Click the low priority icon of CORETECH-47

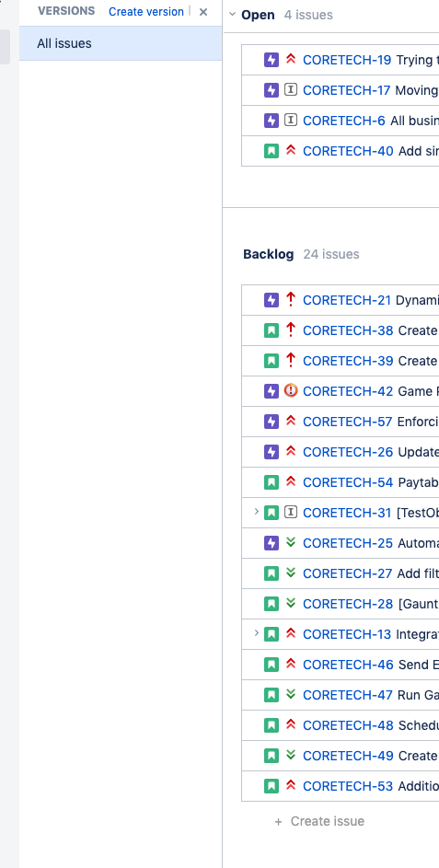(291, 695)
